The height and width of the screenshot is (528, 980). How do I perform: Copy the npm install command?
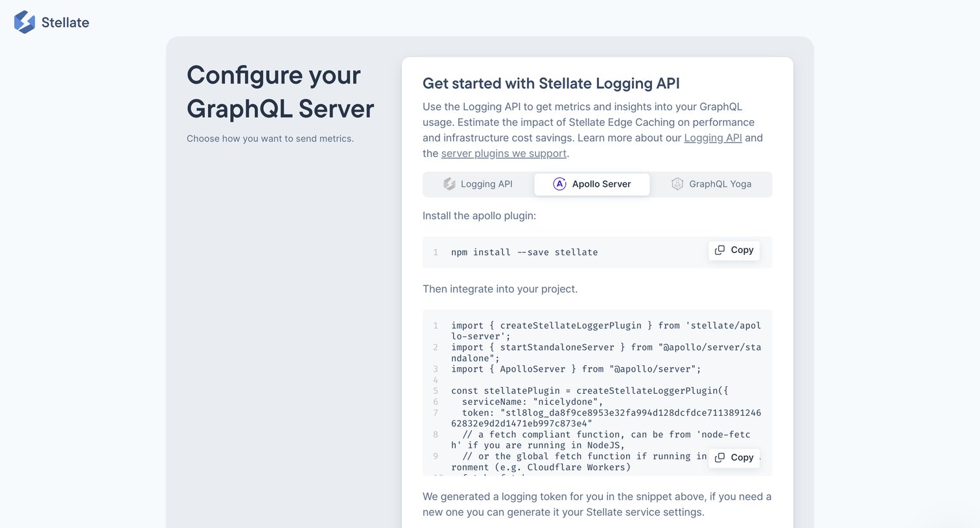pyautogui.click(x=734, y=250)
